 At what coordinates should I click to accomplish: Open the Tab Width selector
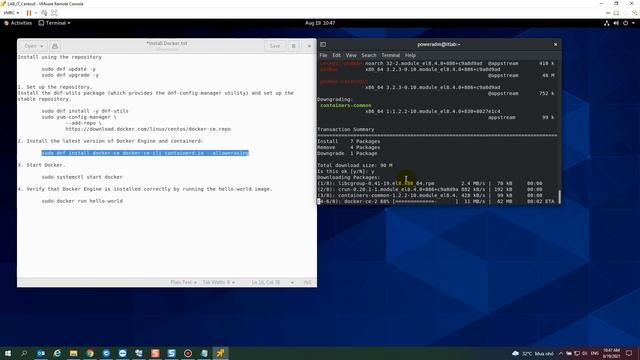click(218, 282)
